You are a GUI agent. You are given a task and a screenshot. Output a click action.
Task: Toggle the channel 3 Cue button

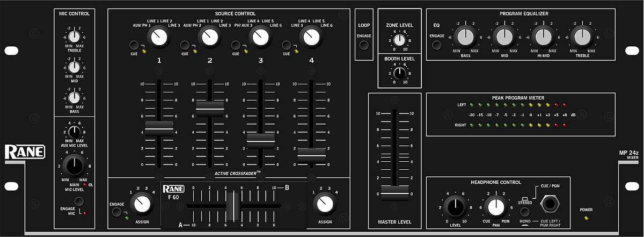point(235,45)
